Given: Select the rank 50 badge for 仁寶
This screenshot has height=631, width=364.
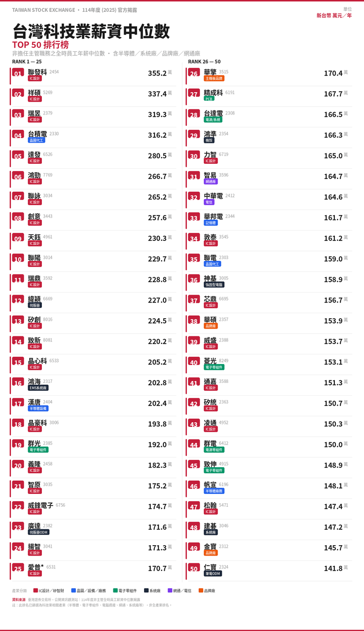Looking at the screenshot, I should (x=194, y=569).
